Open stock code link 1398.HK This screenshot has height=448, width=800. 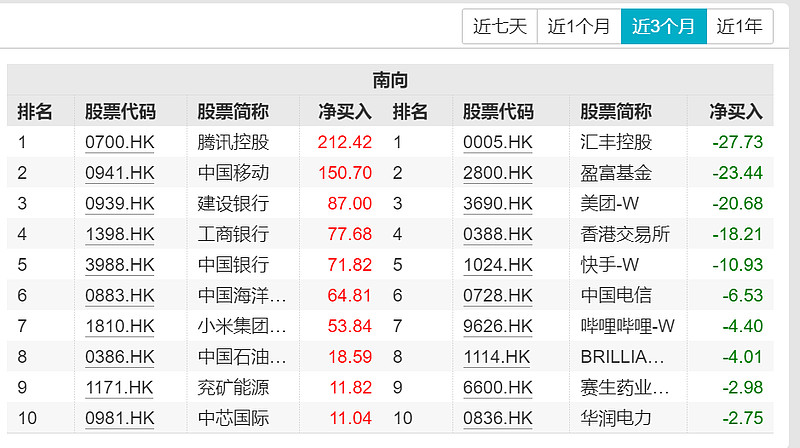[119, 234]
